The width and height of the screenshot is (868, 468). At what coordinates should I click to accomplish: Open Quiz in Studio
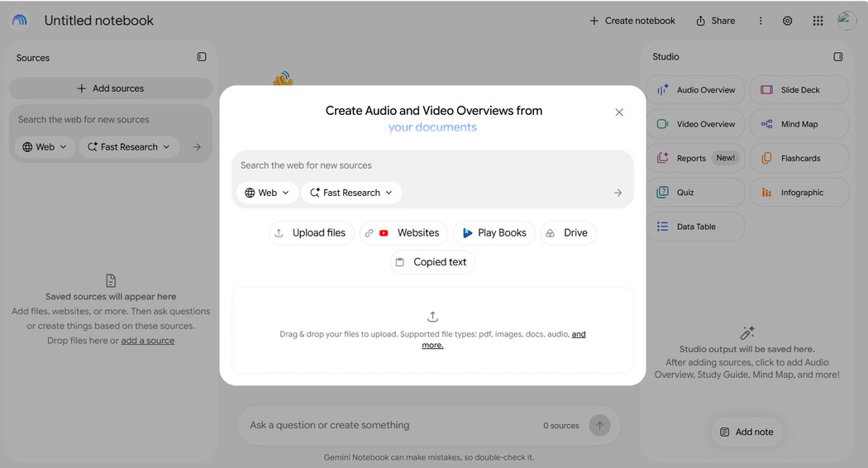(695, 192)
